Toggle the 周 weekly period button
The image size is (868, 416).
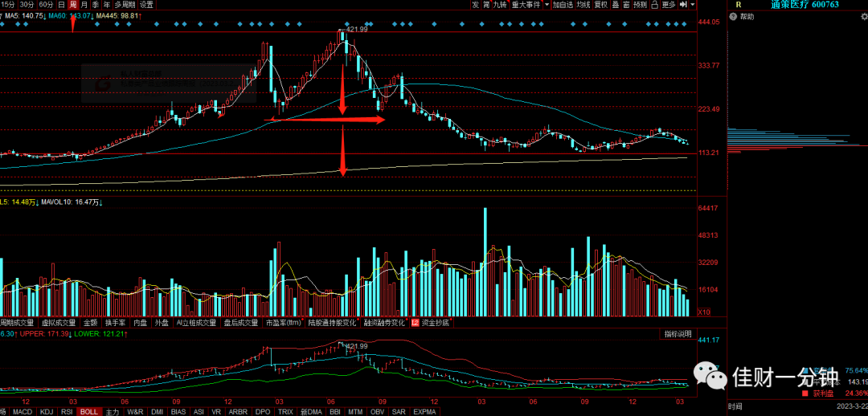(72, 5)
